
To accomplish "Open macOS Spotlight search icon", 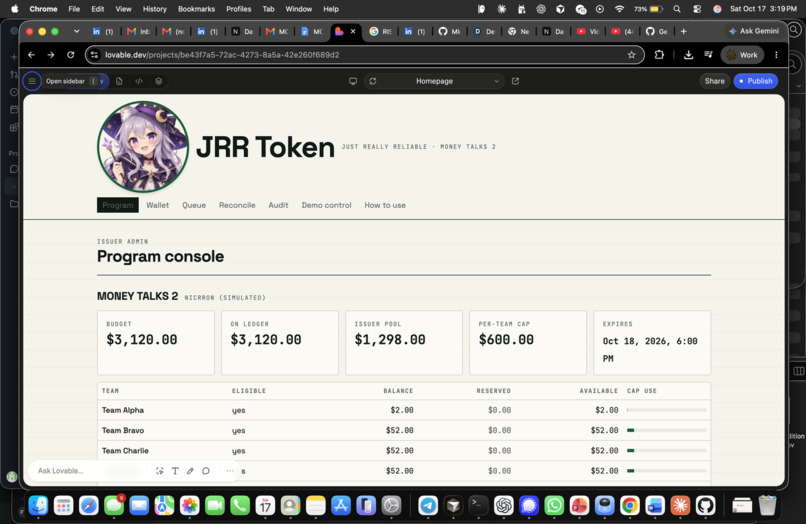I will [x=677, y=9].
